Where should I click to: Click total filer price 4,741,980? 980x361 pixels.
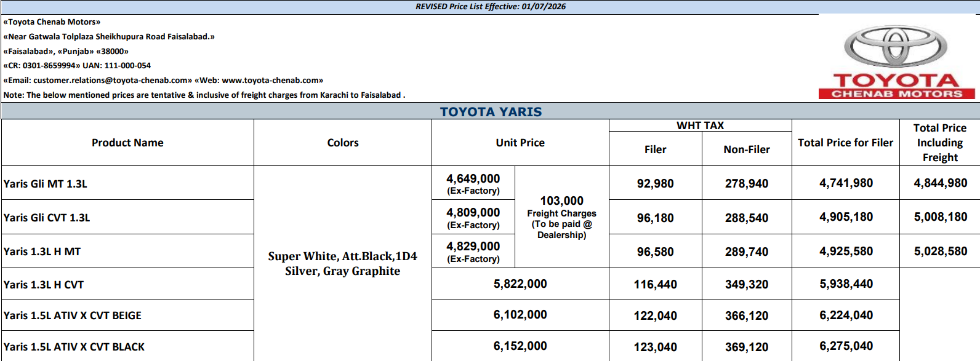click(x=846, y=183)
